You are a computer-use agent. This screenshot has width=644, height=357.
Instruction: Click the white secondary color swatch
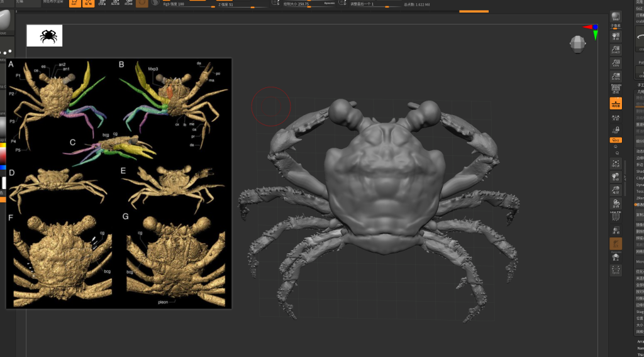click(4, 183)
